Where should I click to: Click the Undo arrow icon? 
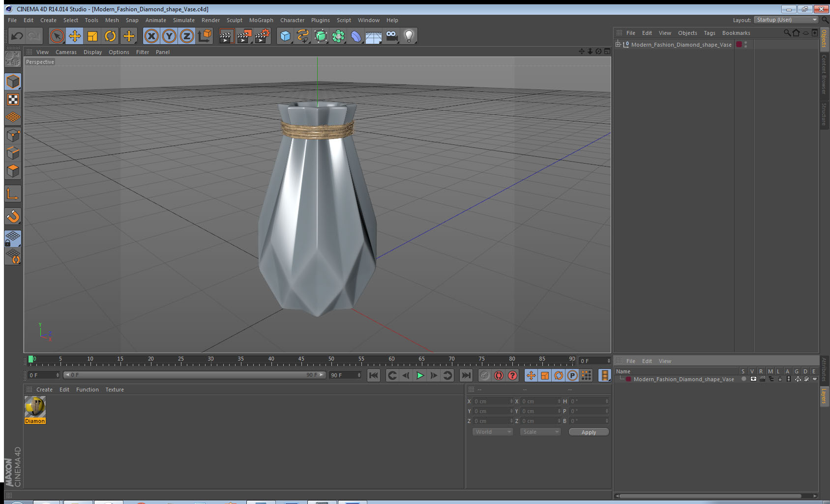pyautogui.click(x=17, y=36)
